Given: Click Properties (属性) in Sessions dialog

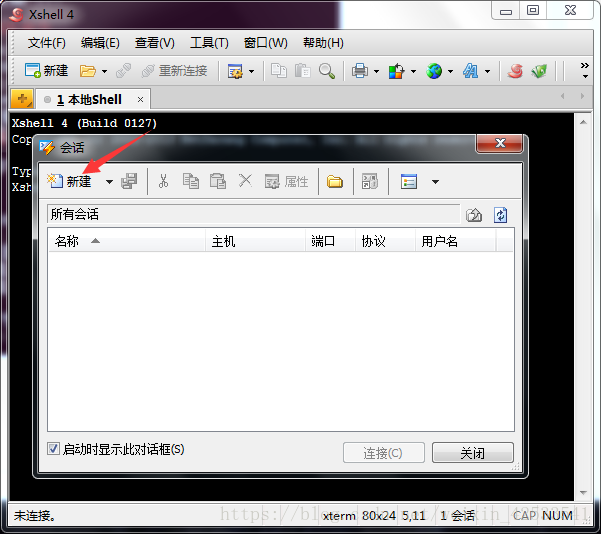Looking at the screenshot, I should 286,181.
